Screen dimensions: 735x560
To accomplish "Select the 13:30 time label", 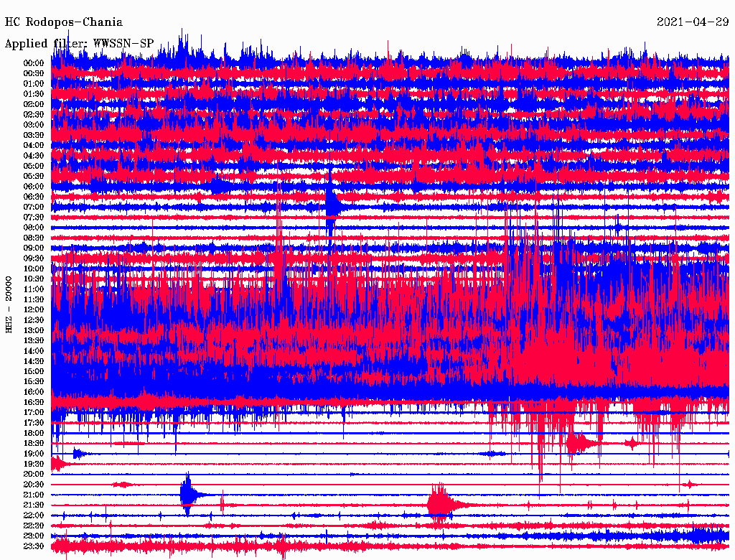I will click(x=34, y=341).
